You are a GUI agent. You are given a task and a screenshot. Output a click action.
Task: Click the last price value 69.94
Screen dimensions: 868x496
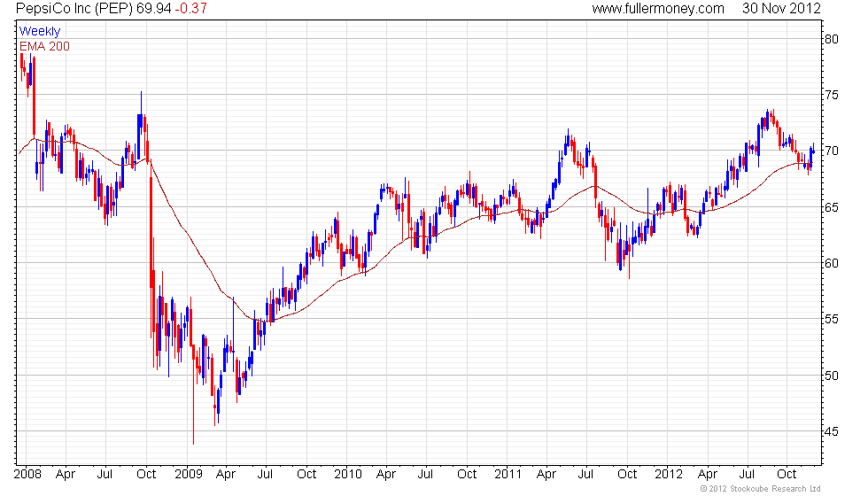pos(153,8)
